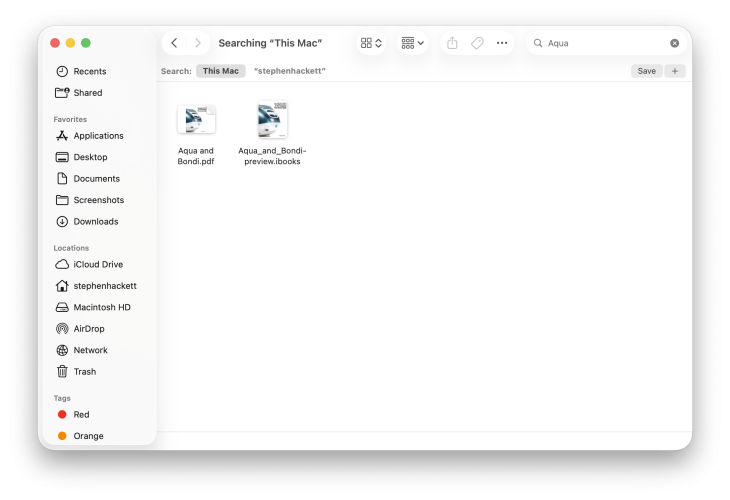The height and width of the screenshot is (500, 730).
Task: Click the Save search button
Action: click(646, 71)
